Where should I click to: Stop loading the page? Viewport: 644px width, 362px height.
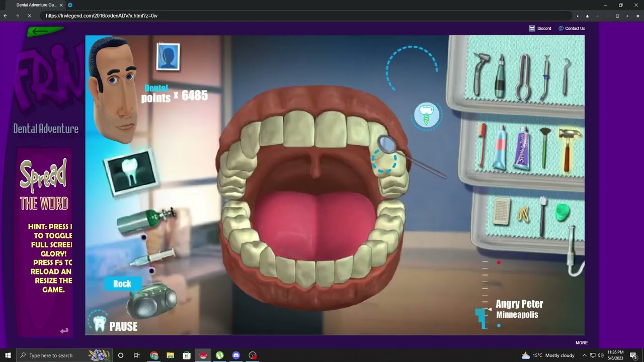pos(29,16)
